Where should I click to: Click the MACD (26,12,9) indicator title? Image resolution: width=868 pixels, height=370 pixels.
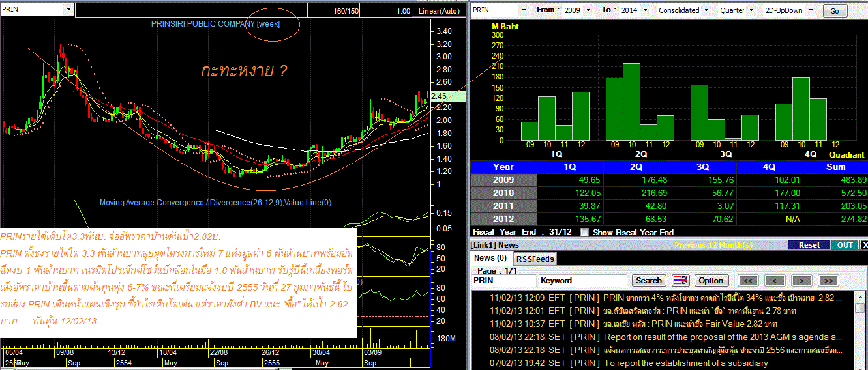[x=215, y=203]
